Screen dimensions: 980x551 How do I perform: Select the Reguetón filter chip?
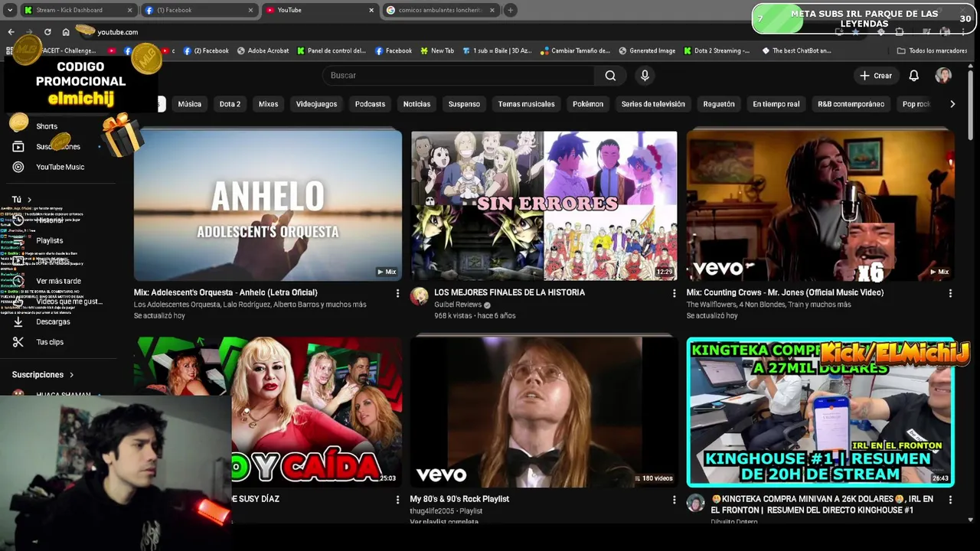(719, 104)
